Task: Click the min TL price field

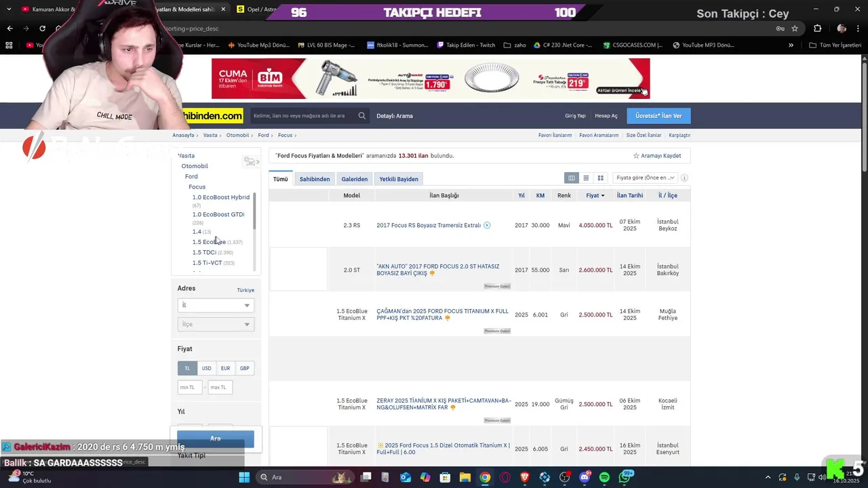Action: [x=190, y=387]
